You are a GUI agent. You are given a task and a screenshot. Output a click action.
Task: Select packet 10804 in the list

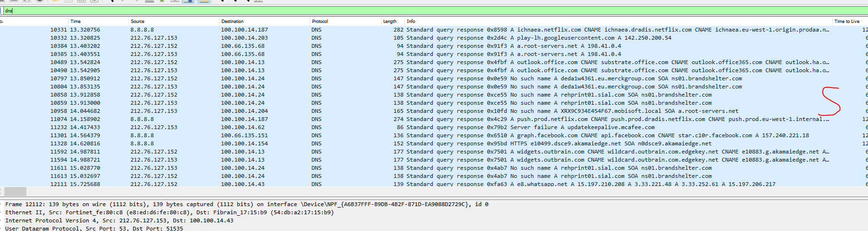pyautogui.click(x=434, y=87)
